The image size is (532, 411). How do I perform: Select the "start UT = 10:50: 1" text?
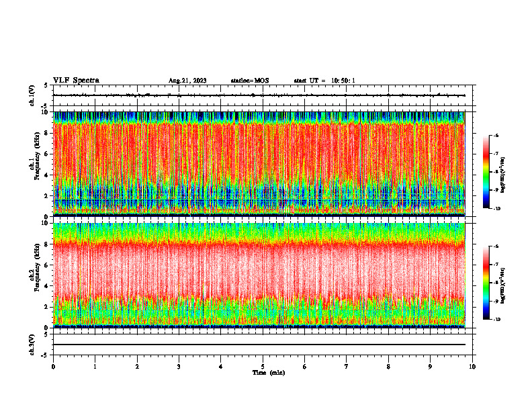324,81
